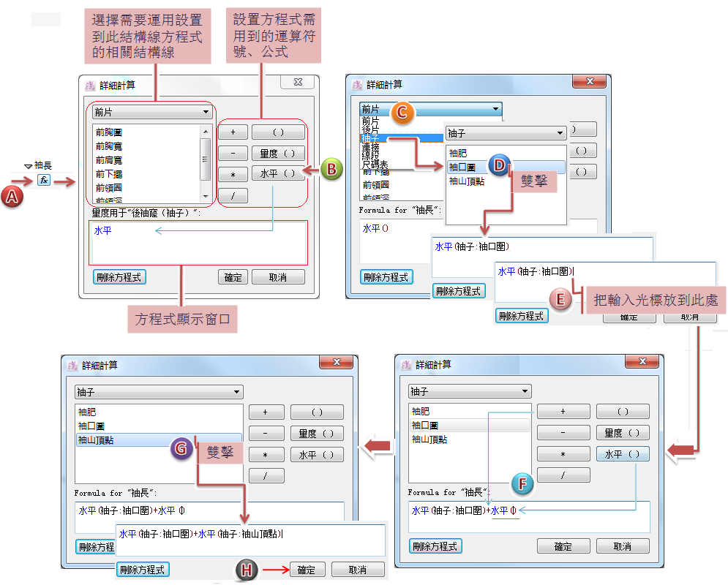
Task: Click 量度 ( ) button in the 量度用于 dialog
Action: (277, 154)
